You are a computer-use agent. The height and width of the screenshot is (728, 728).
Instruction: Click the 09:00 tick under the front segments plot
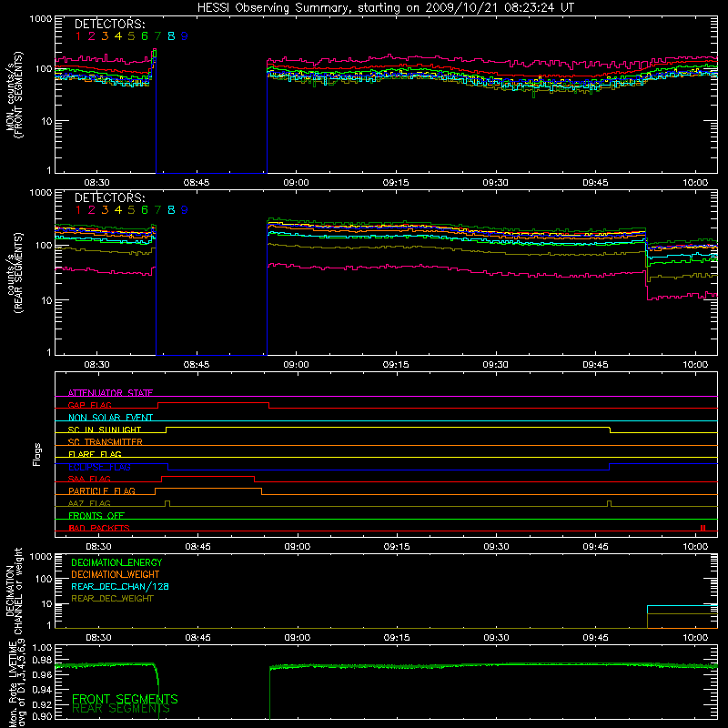[x=296, y=183]
